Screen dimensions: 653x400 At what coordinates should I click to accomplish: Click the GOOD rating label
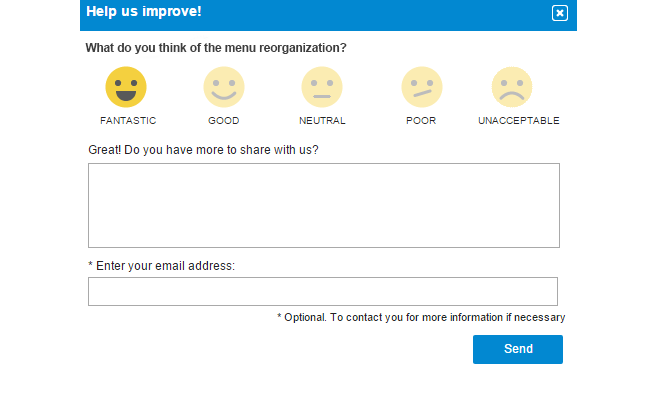coord(224,121)
